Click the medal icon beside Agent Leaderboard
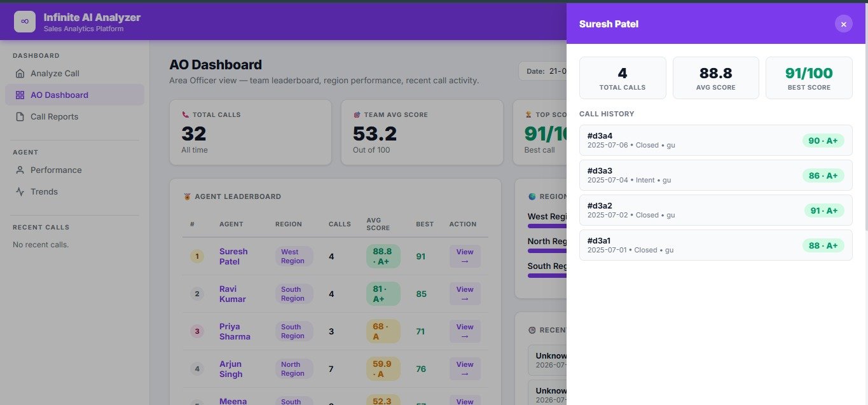The image size is (868, 405). 186,196
